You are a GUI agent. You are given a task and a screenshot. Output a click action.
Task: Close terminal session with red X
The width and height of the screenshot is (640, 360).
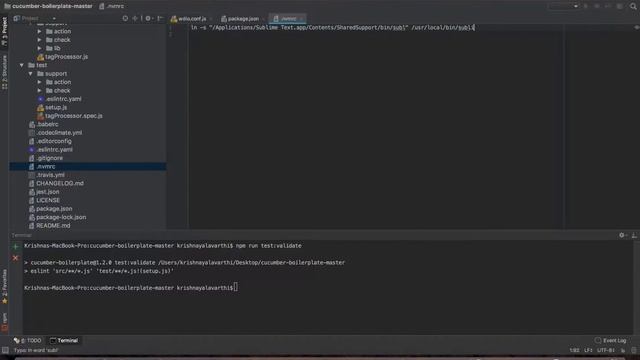16,258
